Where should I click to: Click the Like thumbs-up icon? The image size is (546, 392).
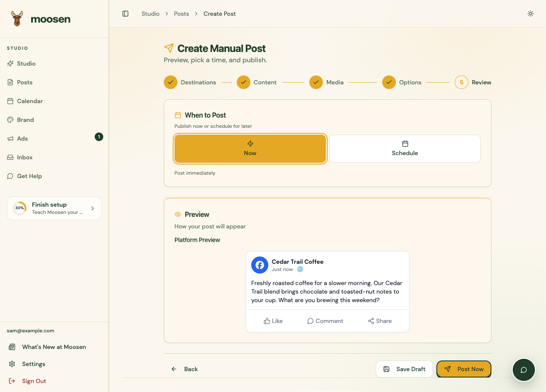[x=267, y=321]
